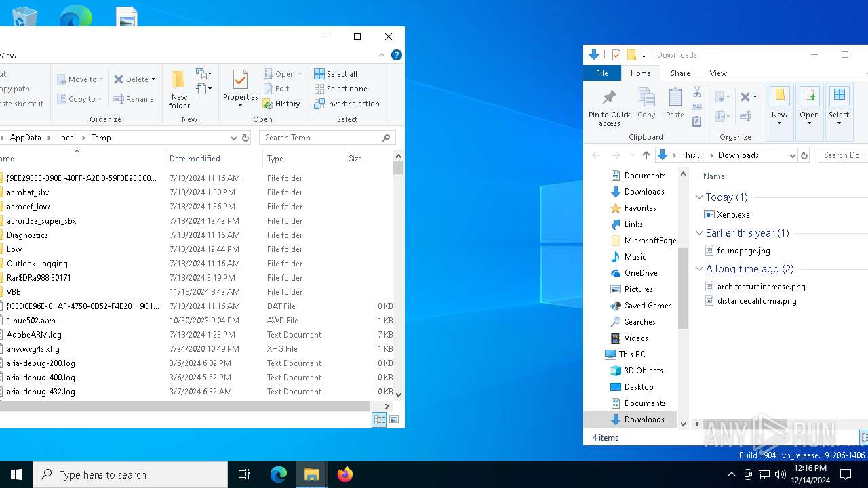Switch Temp window to Details view
The image size is (868, 488).
point(380,420)
